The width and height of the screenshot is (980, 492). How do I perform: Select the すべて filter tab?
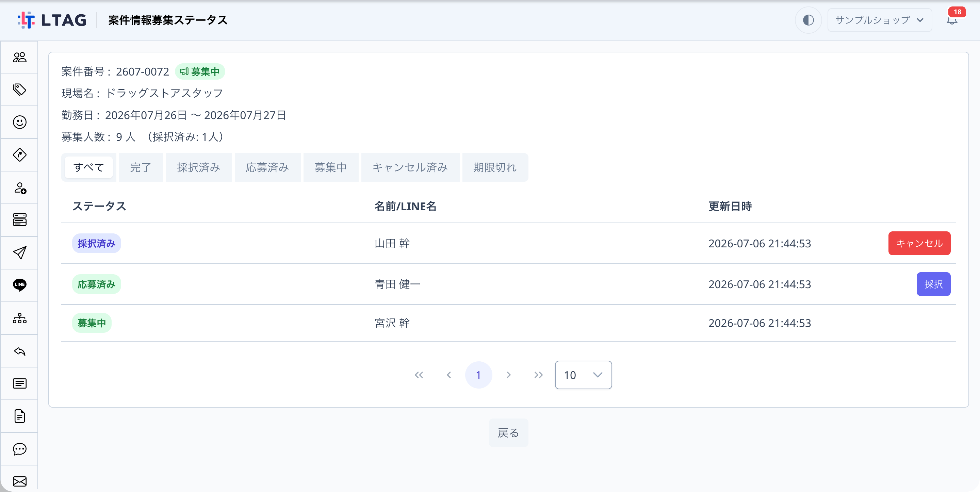click(x=88, y=167)
